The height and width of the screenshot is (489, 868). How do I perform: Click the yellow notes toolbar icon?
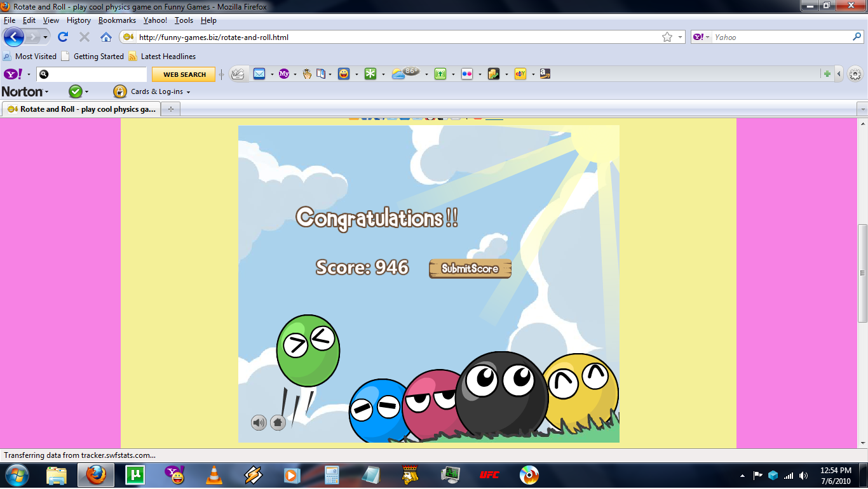point(494,74)
